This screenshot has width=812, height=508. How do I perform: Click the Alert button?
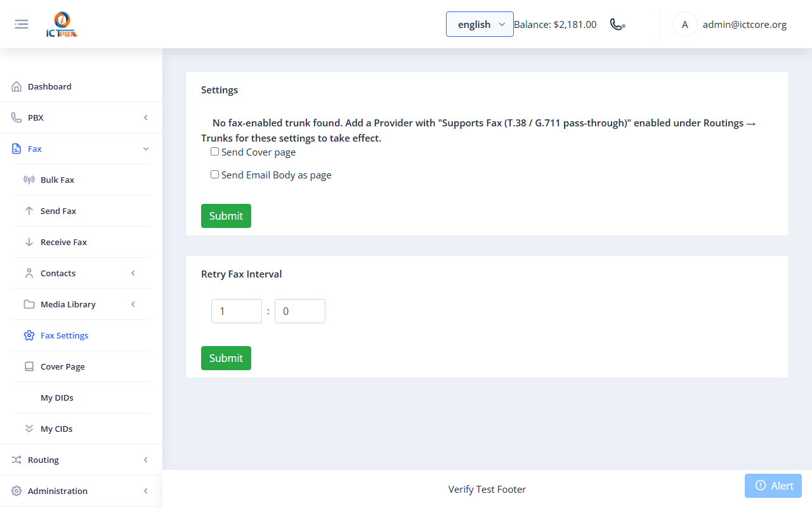[773, 486]
